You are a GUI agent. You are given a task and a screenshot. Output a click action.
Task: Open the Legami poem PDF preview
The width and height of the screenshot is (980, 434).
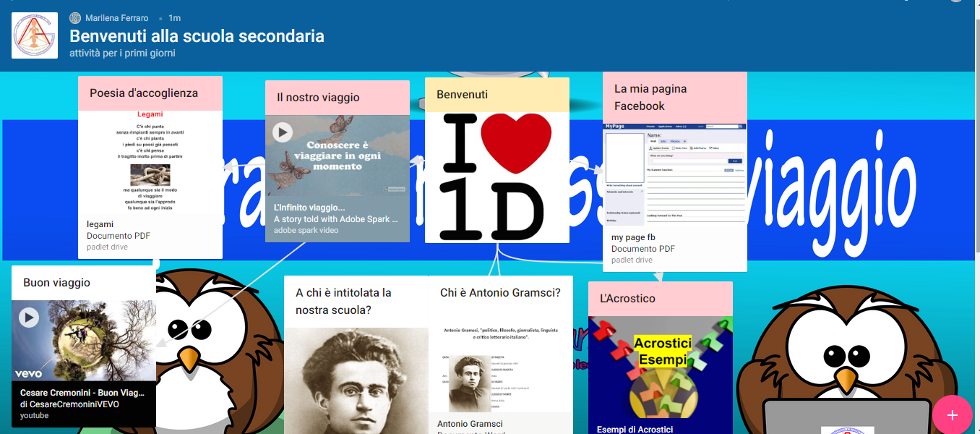pos(150,161)
